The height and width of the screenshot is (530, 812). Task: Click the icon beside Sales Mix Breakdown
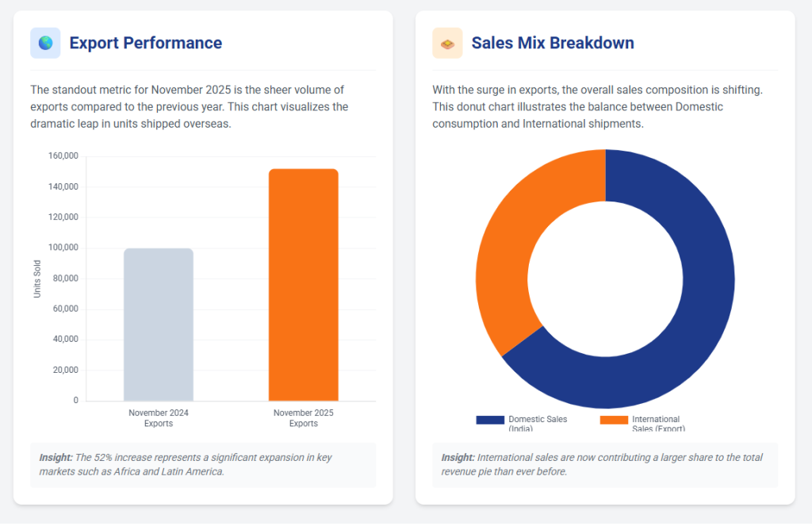point(447,43)
